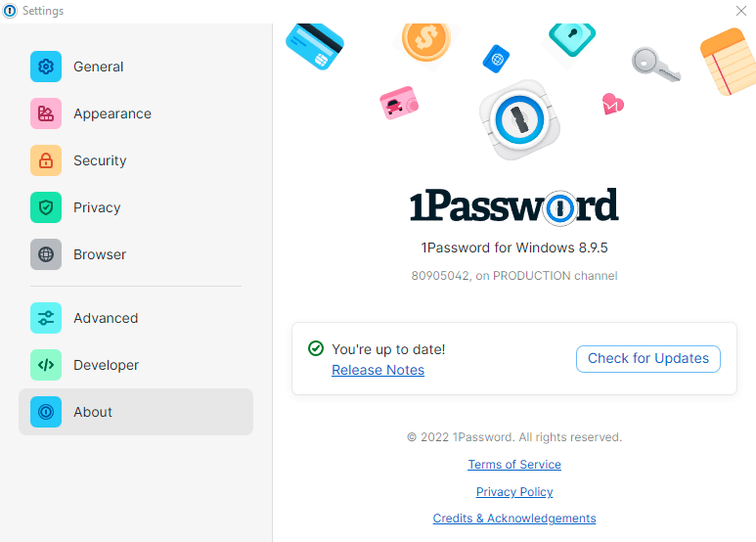756x542 pixels.
Task: Open the Terms of Service link
Action: (x=514, y=465)
